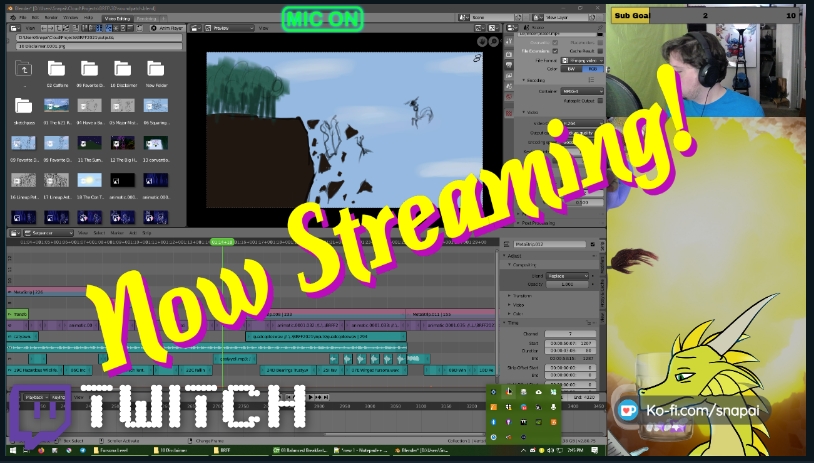
Task: Collapse the Encoding section
Action: [x=535, y=80]
